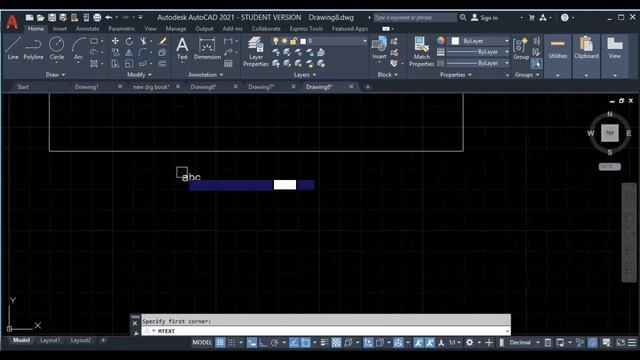
Task: Expand the Modify panel
Action: 139,75
